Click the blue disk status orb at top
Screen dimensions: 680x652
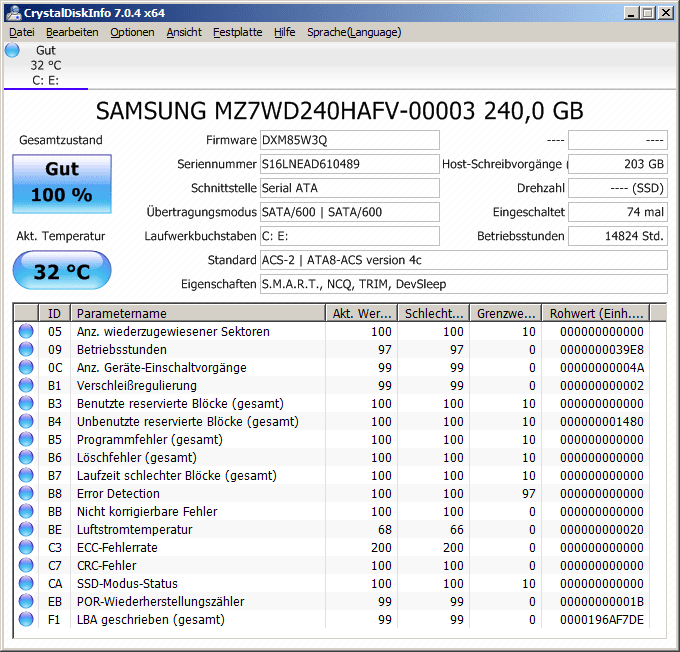(12, 50)
